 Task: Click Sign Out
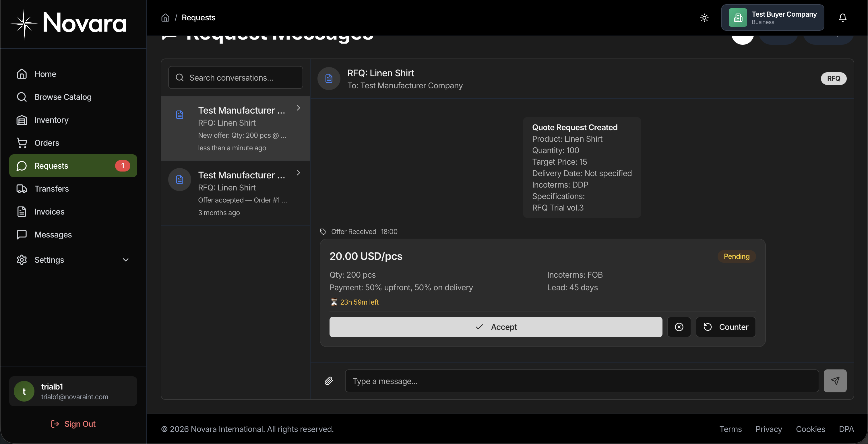coord(73,424)
